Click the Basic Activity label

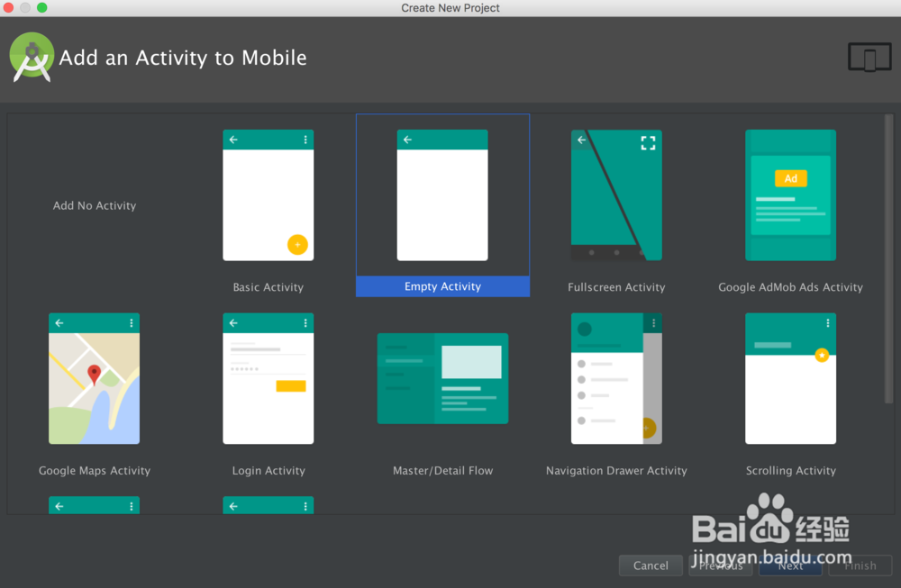(268, 287)
